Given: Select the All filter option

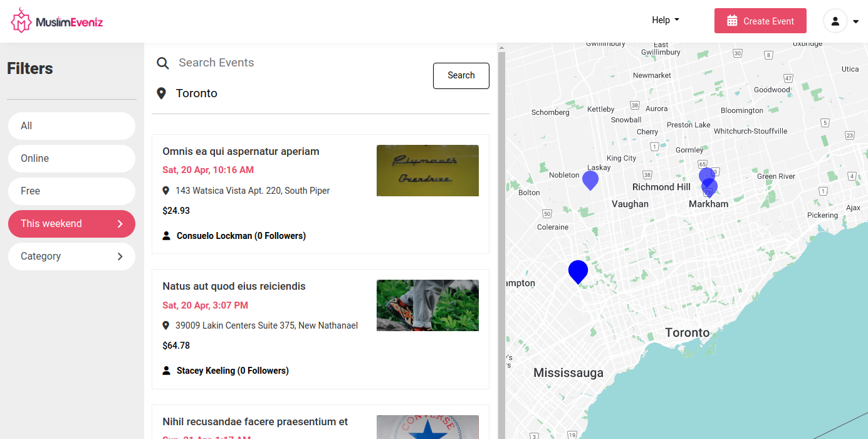Looking at the screenshot, I should click(x=71, y=125).
